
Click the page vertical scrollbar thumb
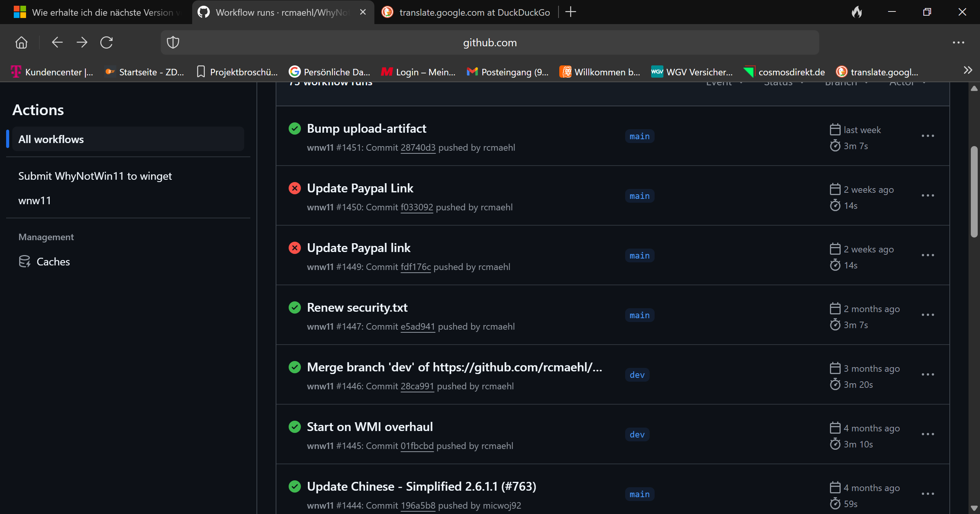click(x=974, y=192)
